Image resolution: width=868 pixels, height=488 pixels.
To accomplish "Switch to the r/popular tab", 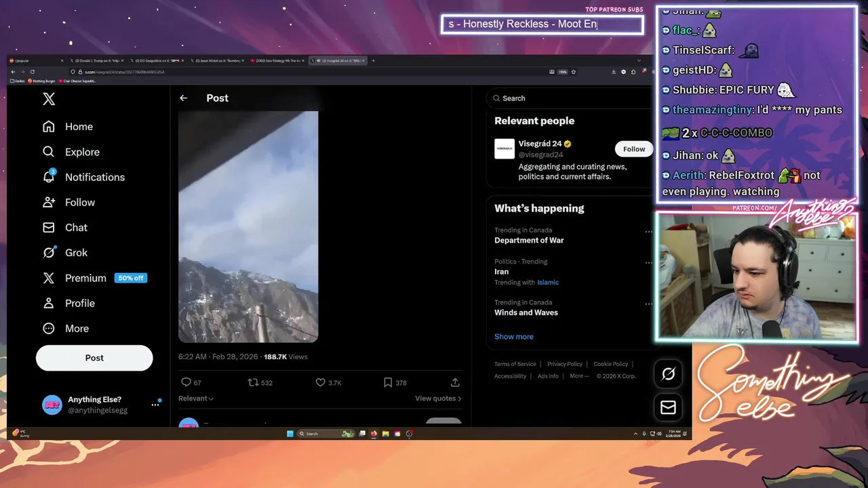I will (x=35, y=60).
